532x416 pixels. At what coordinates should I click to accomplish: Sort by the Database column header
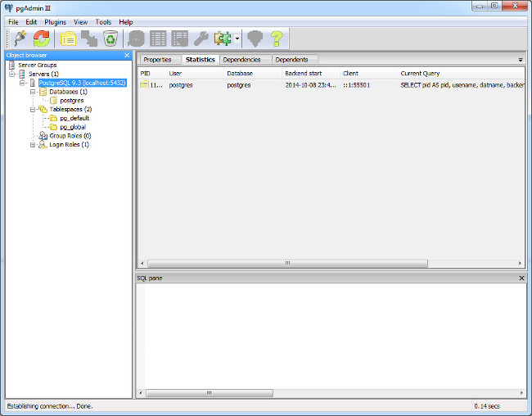pos(254,74)
